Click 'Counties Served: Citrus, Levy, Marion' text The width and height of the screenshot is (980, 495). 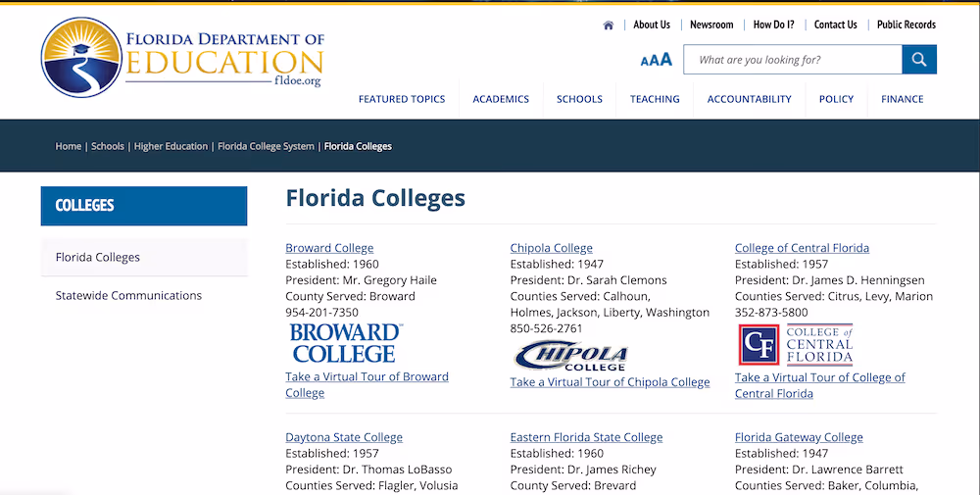tap(834, 296)
